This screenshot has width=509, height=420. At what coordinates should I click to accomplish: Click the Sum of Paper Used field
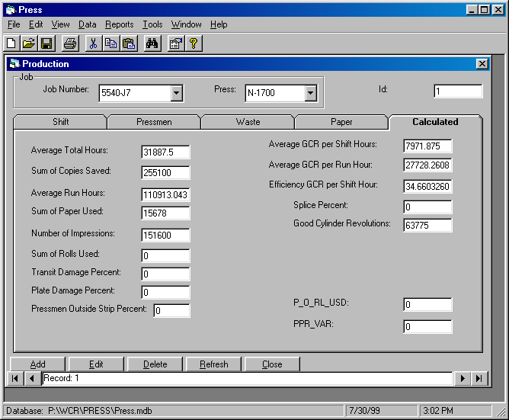pos(165,213)
